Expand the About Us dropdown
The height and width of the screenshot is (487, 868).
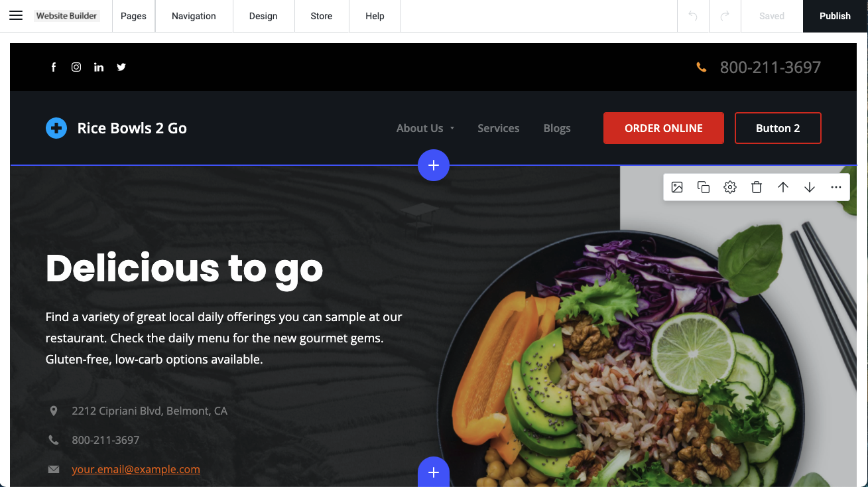pos(425,128)
